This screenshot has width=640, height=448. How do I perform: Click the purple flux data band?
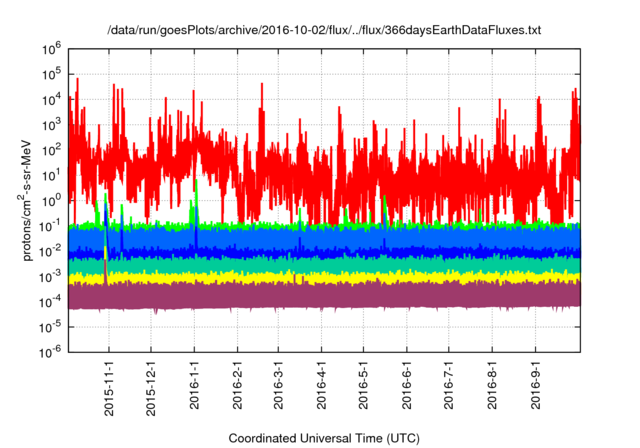(x=324, y=296)
